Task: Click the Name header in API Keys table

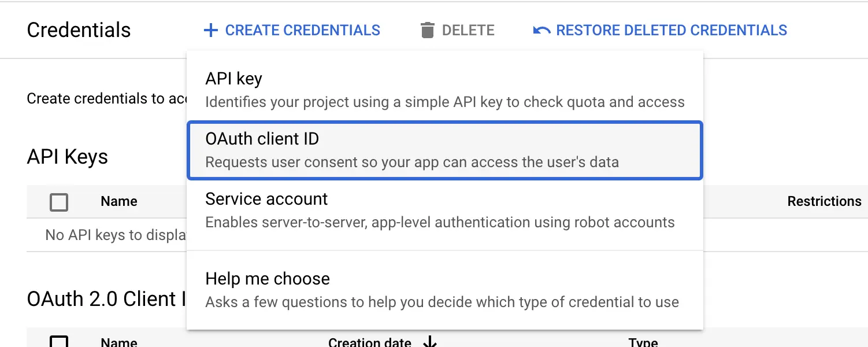Action: click(118, 201)
